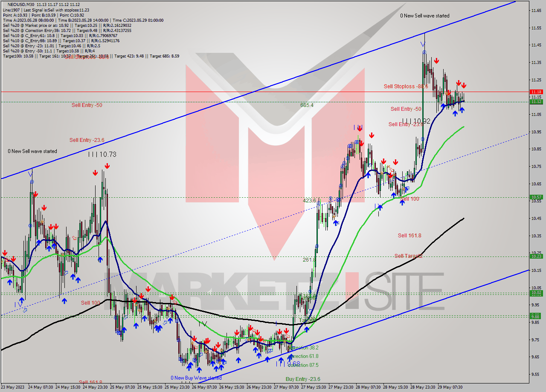Screen dimensions: 546x392
Task: Click the green 11.12 current price tag
Action: [x=536, y=101]
